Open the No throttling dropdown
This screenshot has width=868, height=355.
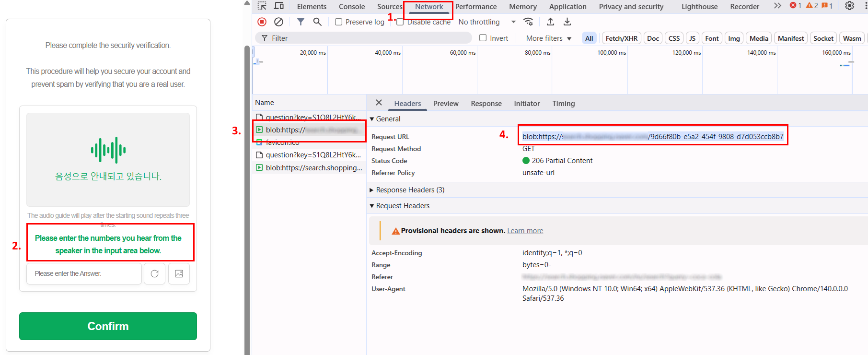486,22
